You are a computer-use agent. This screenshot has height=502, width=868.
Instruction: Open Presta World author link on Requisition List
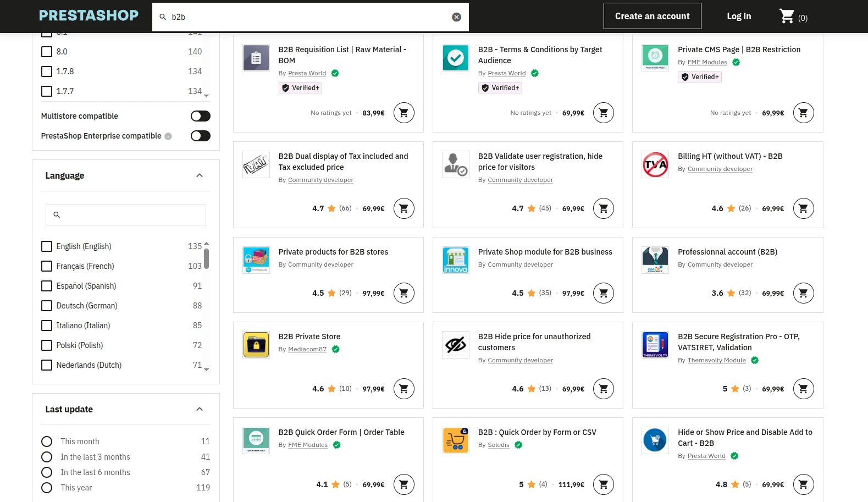point(307,73)
